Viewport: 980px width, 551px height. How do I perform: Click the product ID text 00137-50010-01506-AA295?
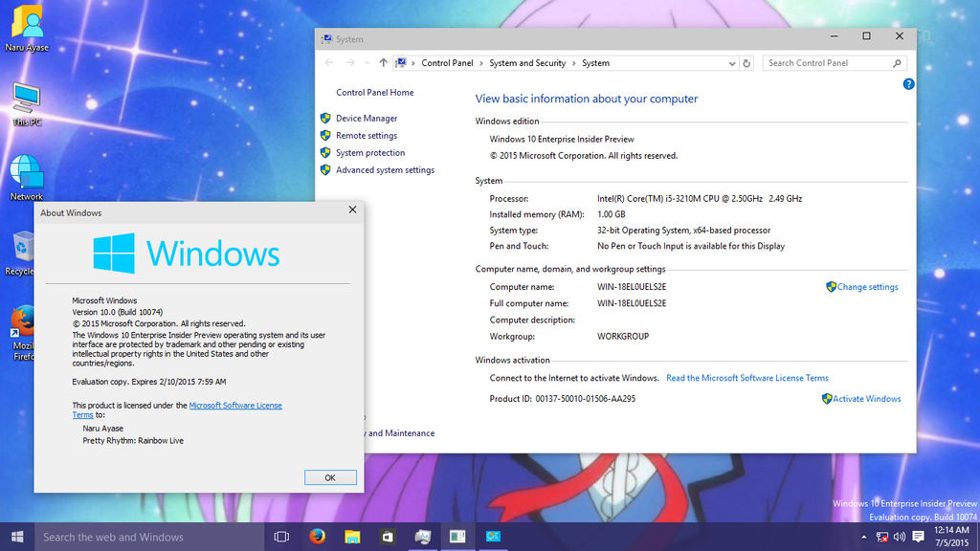pos(585,399)
